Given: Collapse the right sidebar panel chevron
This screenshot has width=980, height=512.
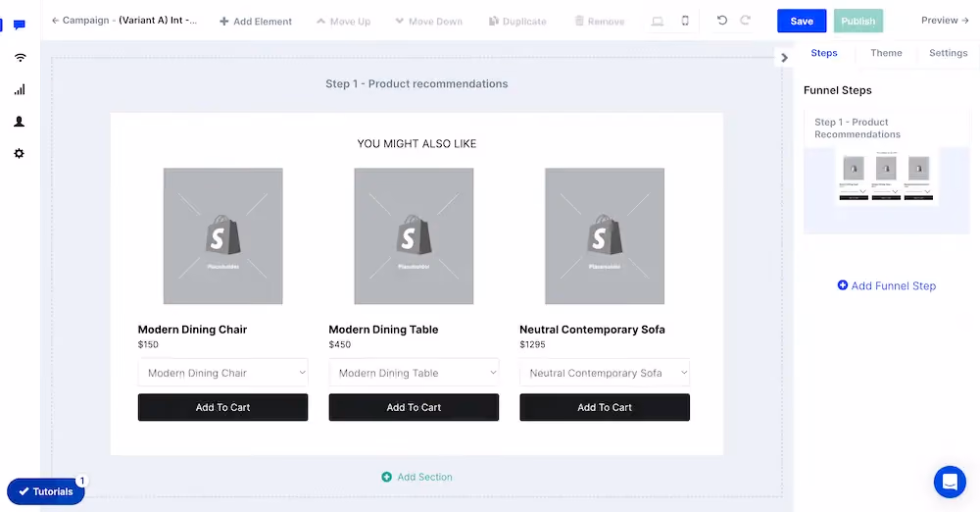Looking at the screenshot, I should click(784, 58).
